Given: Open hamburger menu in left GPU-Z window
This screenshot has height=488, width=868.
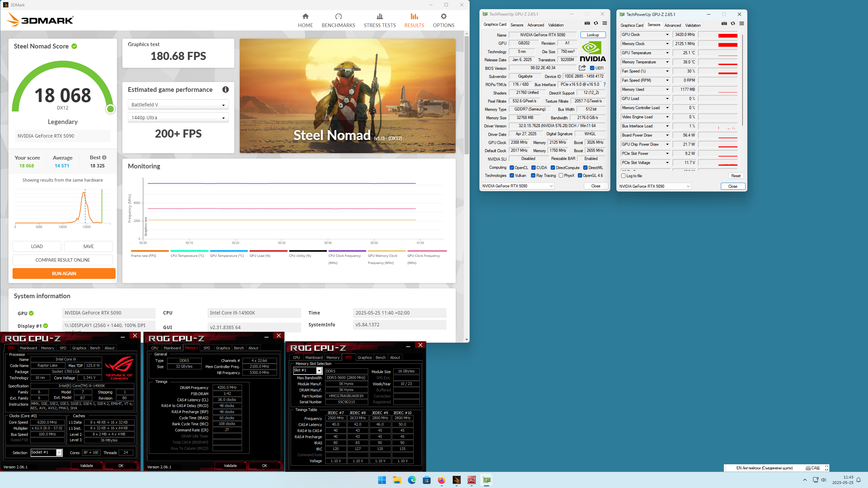Looking at the screenshot, I should [605, 23].
